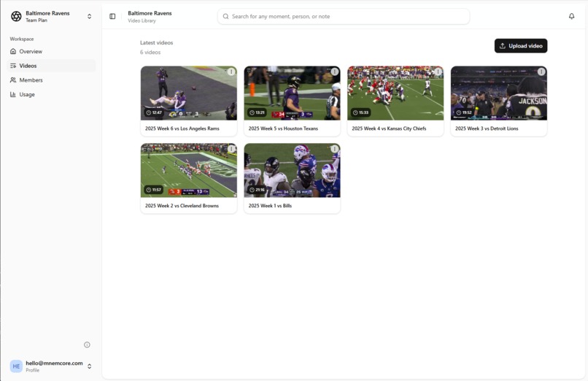Click the Video Library header subtitle
The height and width of the screenshot is (381, 588).
pyautogui.click(x=142, y=20)
